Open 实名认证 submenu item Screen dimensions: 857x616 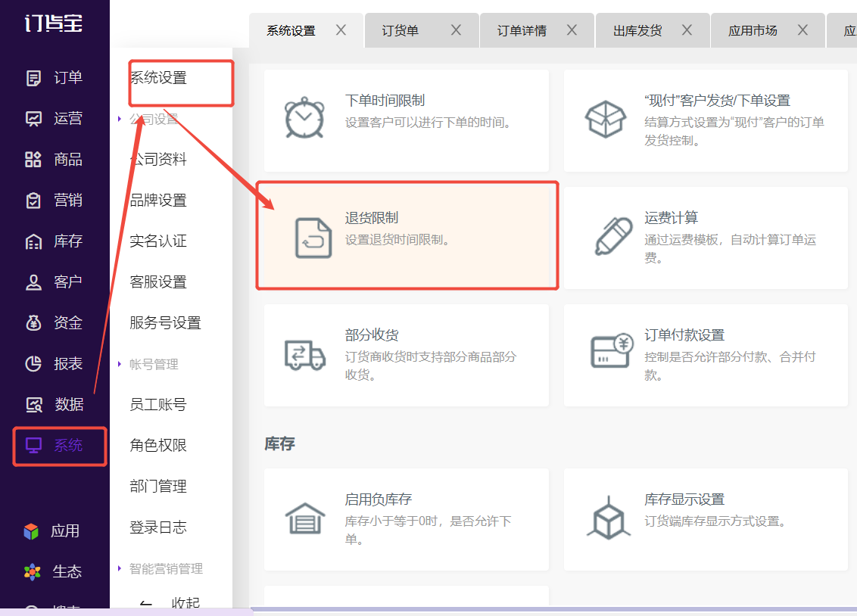158,241
